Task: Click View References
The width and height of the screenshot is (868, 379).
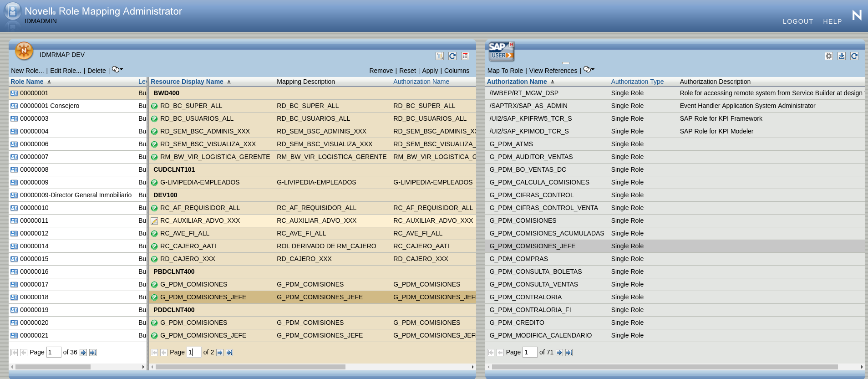Action: point(553,71)
